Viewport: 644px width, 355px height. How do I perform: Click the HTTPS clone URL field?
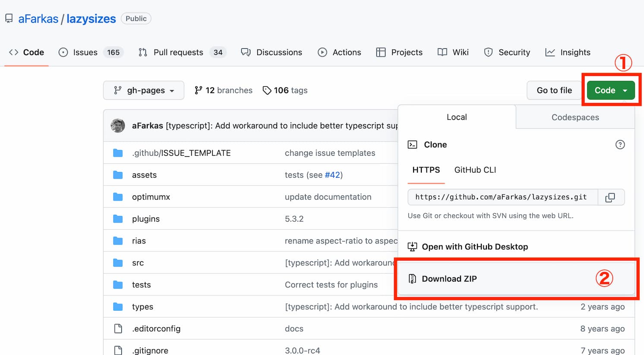[503, 197]
